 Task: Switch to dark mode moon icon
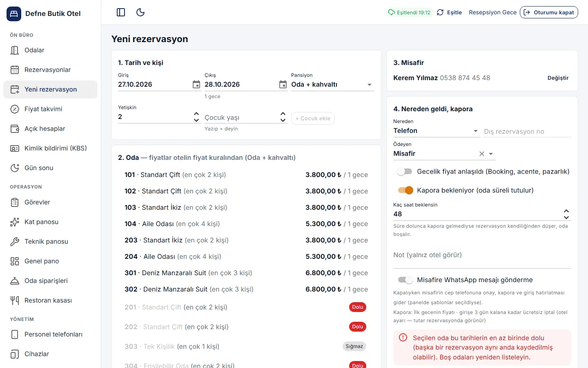tap(140, 12)
